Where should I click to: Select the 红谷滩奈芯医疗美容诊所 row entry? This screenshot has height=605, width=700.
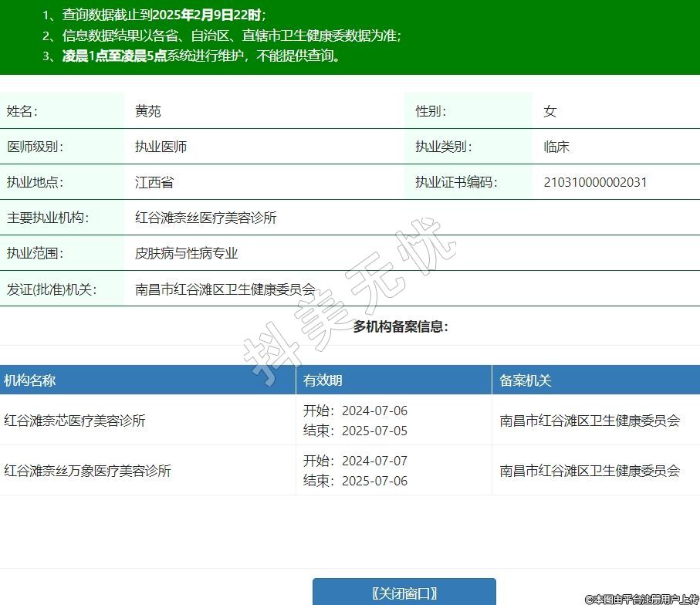click(75, 421)
